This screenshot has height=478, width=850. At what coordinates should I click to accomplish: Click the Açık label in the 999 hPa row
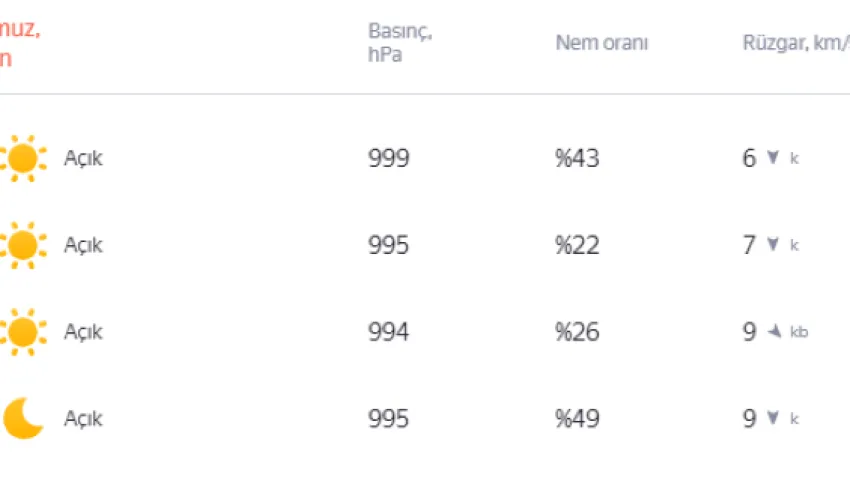pyautogui.click(x=83, y=158)
